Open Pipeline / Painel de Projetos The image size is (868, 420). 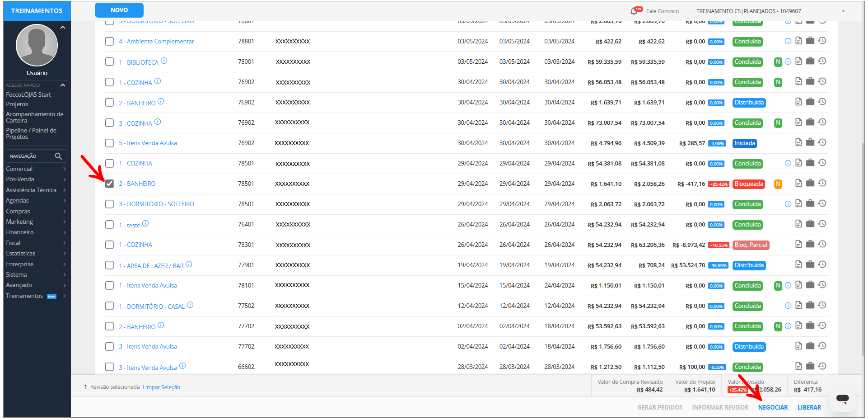31,133
